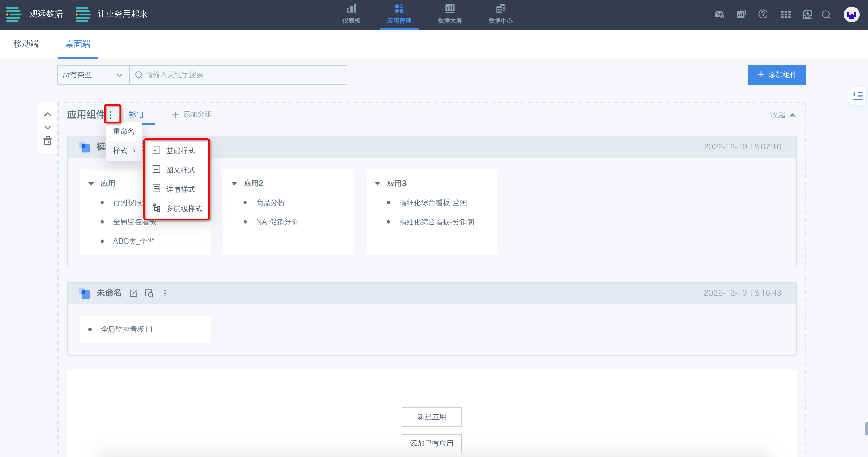This screenshot has width=868, height=457.
Task: Click the 新建应用 button
Action: 432,417
